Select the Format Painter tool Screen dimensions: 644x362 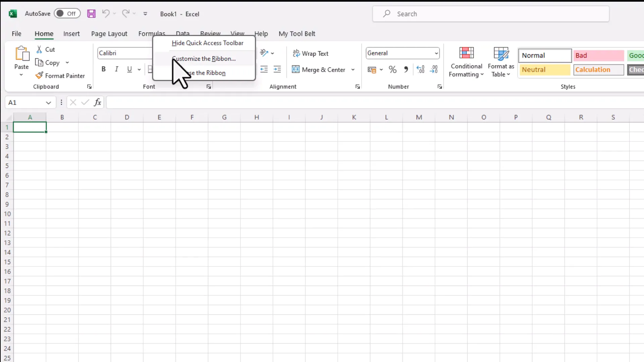[x=60, y=75]
